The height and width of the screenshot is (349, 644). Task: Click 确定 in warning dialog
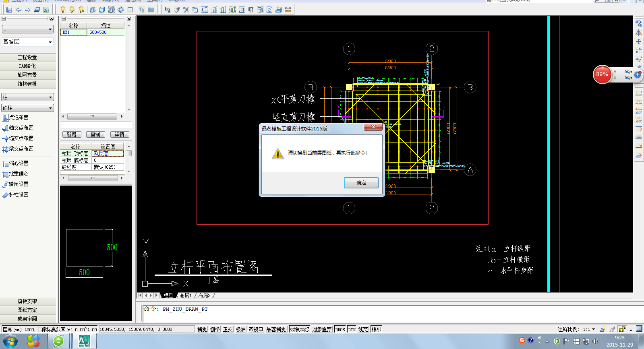(361, 183)
